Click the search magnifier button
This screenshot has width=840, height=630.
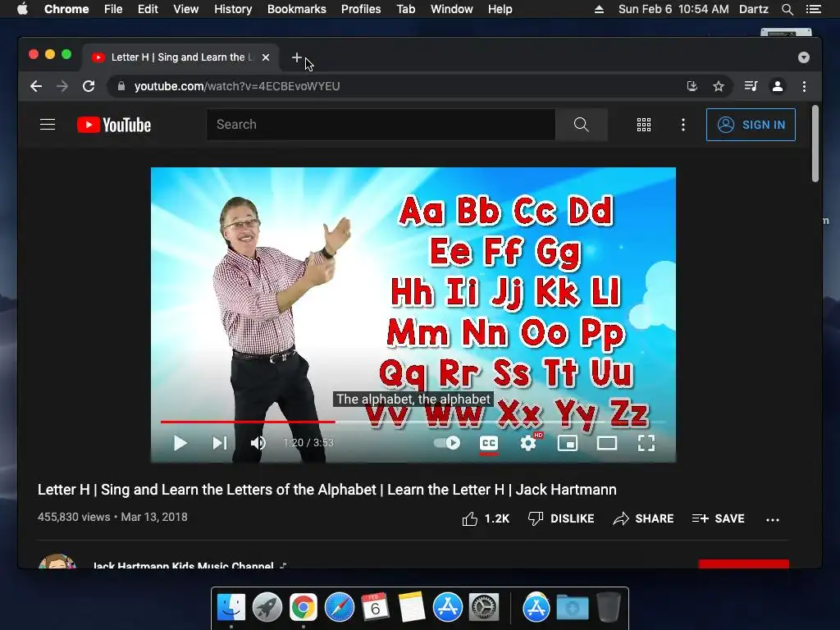[582, 125]
